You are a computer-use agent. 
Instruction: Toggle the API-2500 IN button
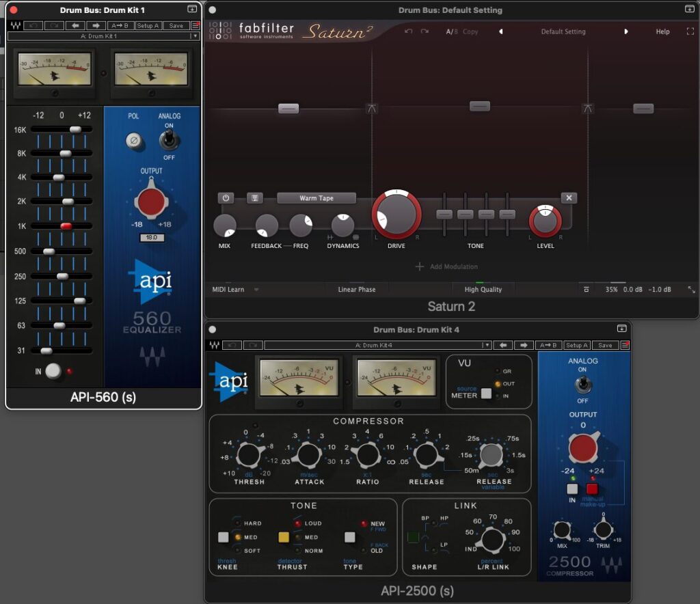tap(572, 489)
